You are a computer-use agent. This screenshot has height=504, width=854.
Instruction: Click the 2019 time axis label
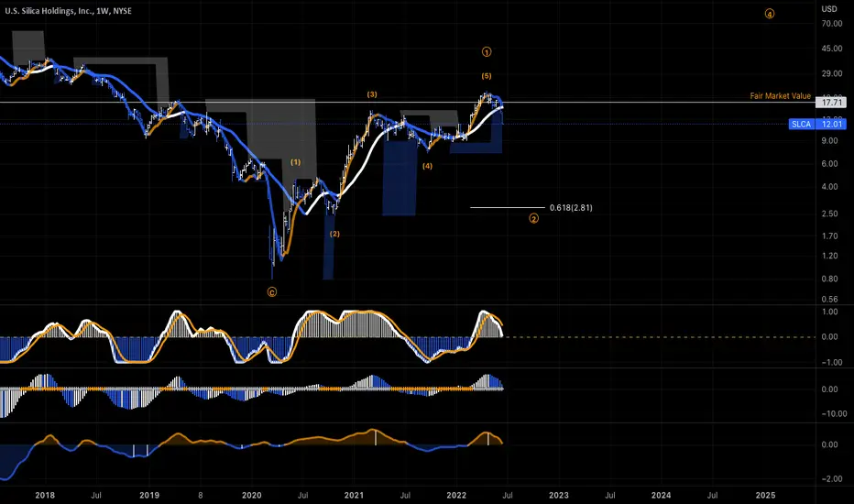point(149,495)
